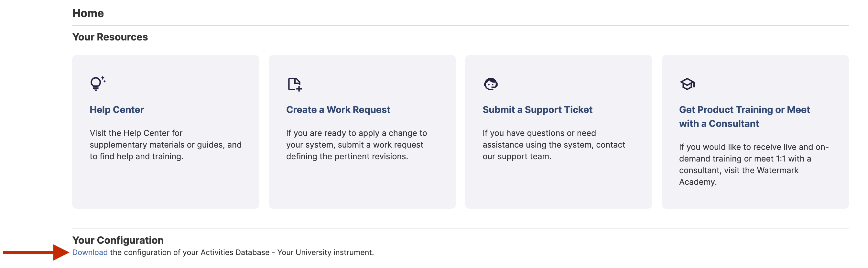Image resolution: width=868 pixels, height=268 pixels.
Task: Click the headset support agent icon
Action: tap(490, 84)
